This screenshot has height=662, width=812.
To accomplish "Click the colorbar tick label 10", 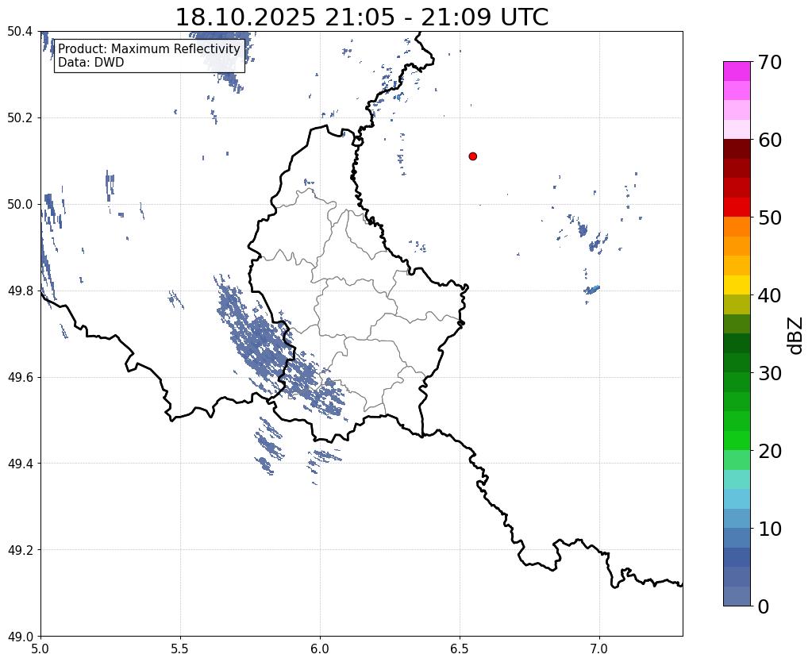I will [x=770, y=529].
